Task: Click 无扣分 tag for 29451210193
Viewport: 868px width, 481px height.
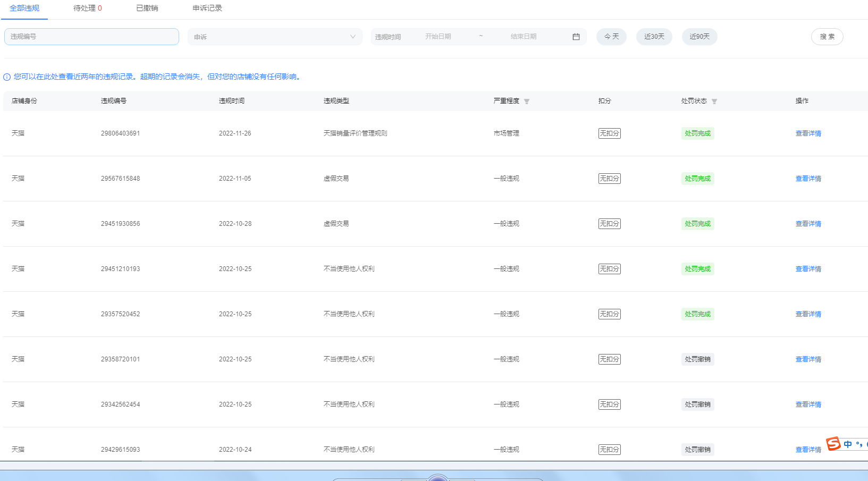Action: [x=610, y=269]
